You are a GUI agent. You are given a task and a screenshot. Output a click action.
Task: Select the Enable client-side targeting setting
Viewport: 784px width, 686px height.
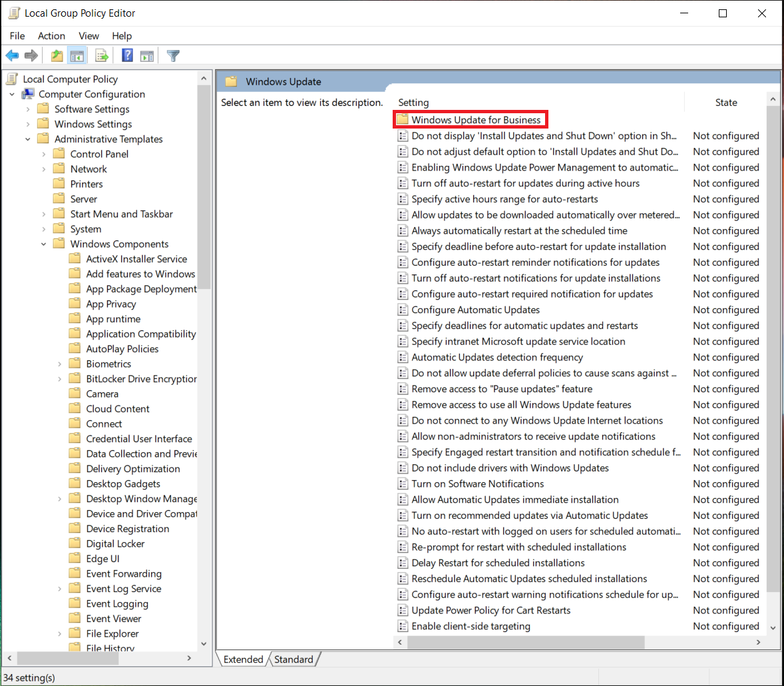472,626
